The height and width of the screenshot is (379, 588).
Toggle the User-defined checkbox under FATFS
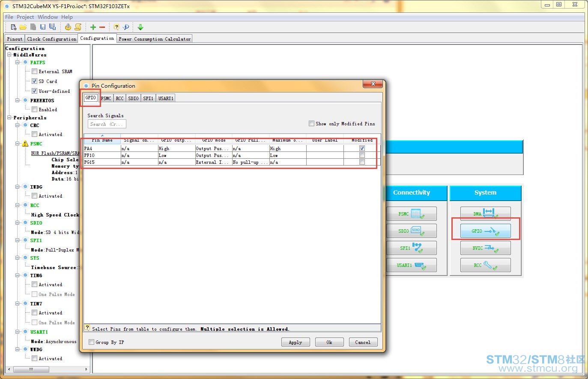[34, 91]
